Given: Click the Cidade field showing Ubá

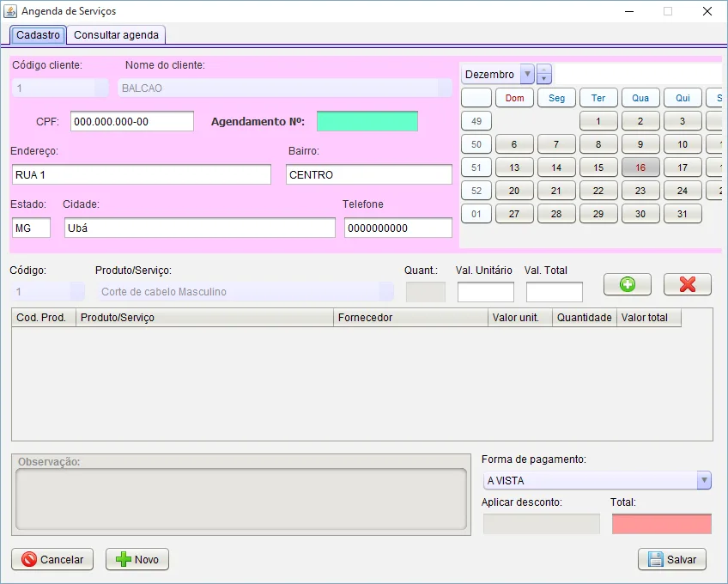Looking at the screenshot, I should pyautogui.click(x=200, y=228).
